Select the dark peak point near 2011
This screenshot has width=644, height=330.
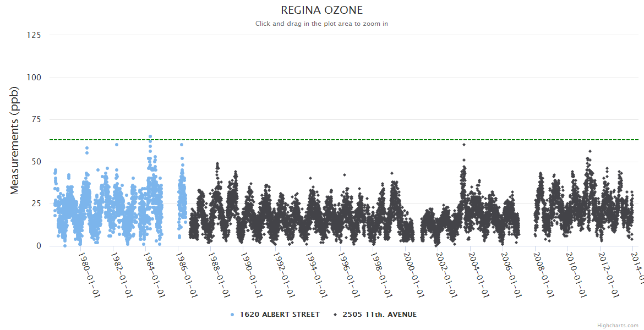coord(590,151)
